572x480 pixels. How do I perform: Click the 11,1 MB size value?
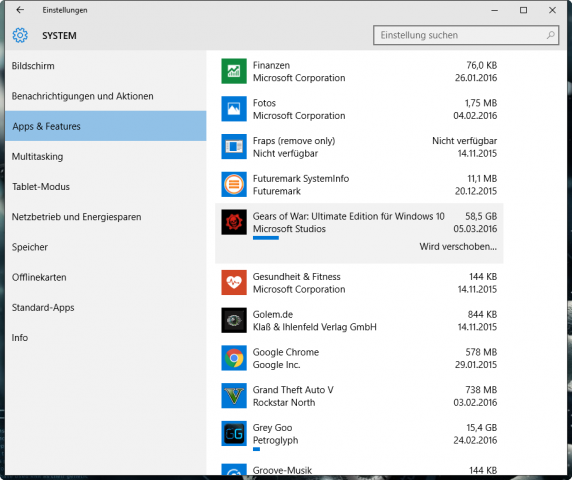(x=482, y=179)
